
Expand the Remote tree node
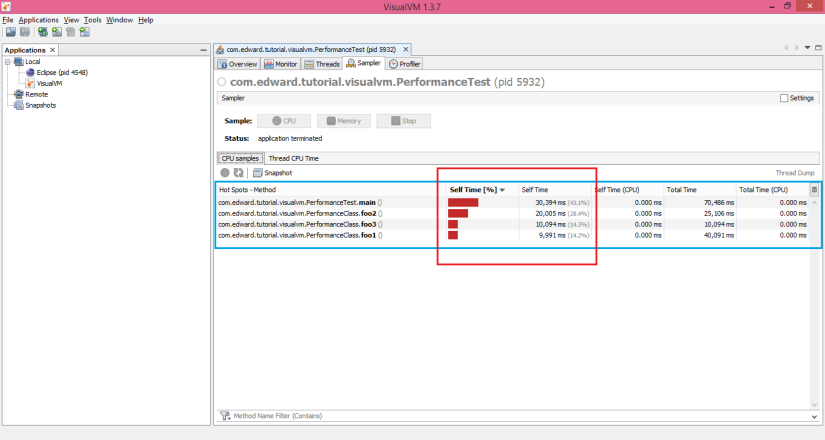(8, 94)
